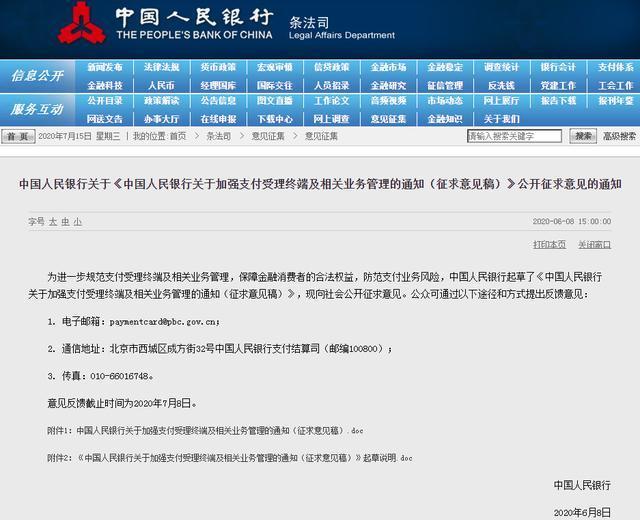Click the 条法司 Legal Affairs Department header title
The width and height of the screenshot is (640, 520).
342,28
